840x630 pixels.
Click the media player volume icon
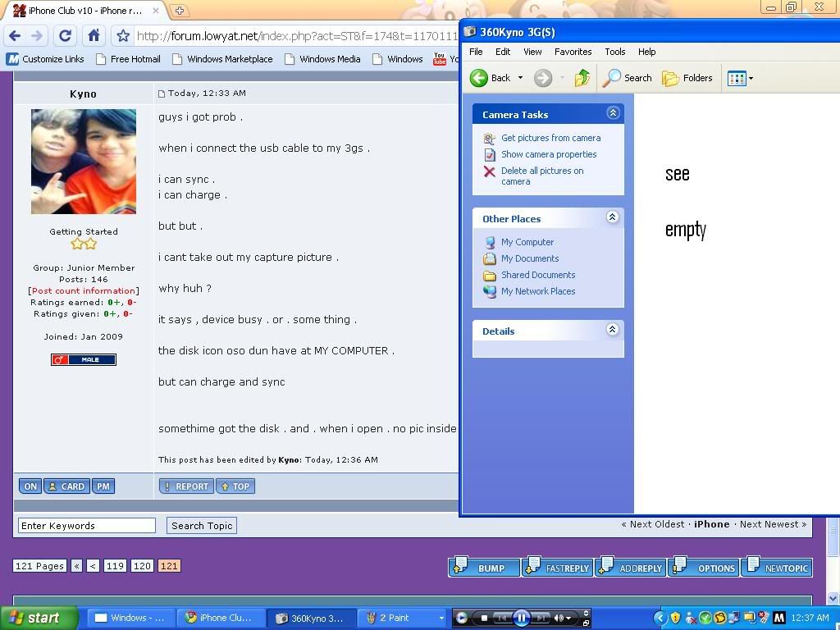click(x=560, y=618)
